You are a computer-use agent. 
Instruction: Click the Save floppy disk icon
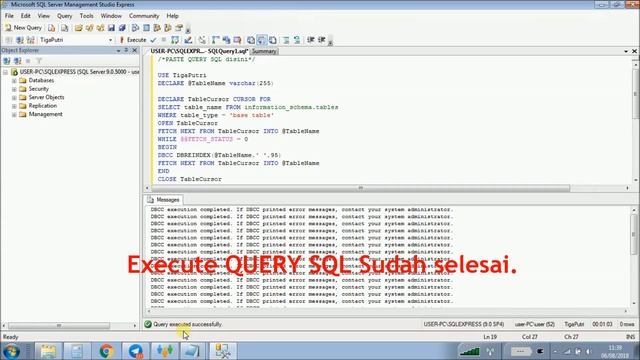coord(111,28)
